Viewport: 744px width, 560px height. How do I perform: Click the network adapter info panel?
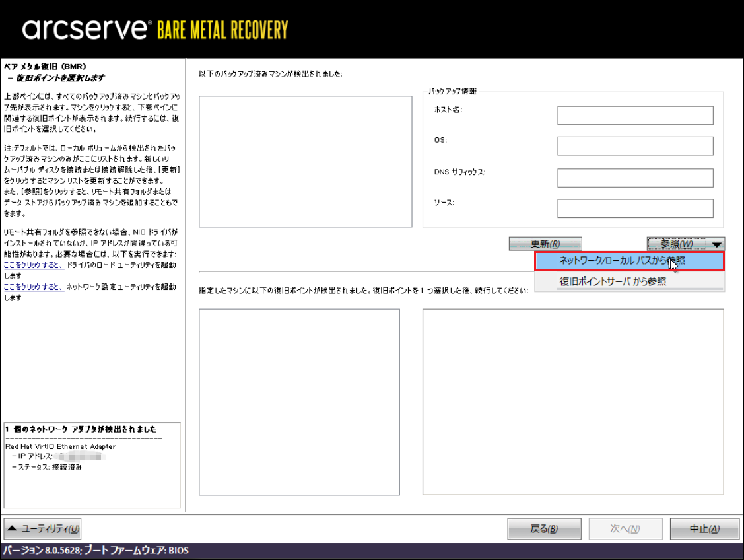pos(92,466)
